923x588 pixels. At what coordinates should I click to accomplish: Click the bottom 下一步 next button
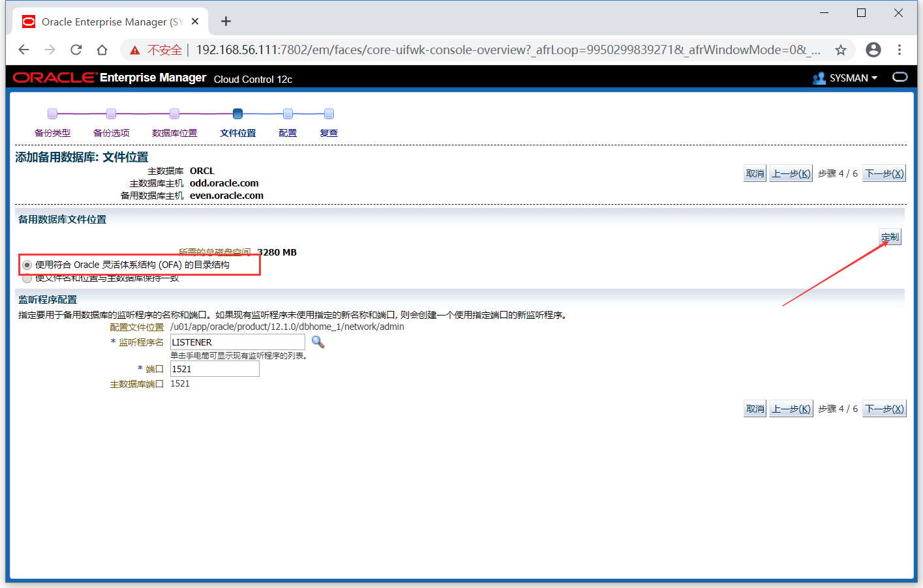pyautogui.click(x=884, y=409)
